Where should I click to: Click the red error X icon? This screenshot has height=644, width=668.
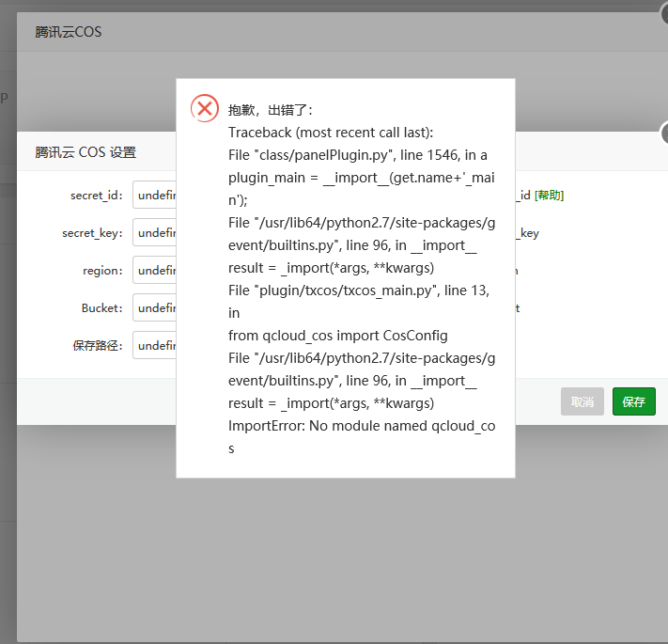205,108
